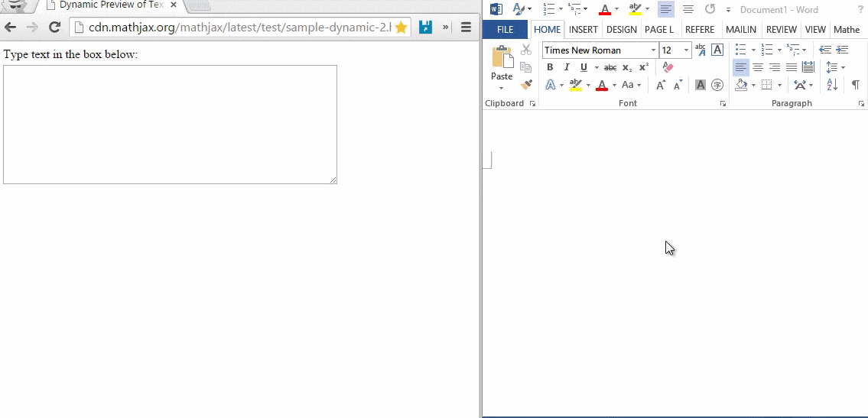Click Center align in Quick Access Toolbar

pos(688,9)
